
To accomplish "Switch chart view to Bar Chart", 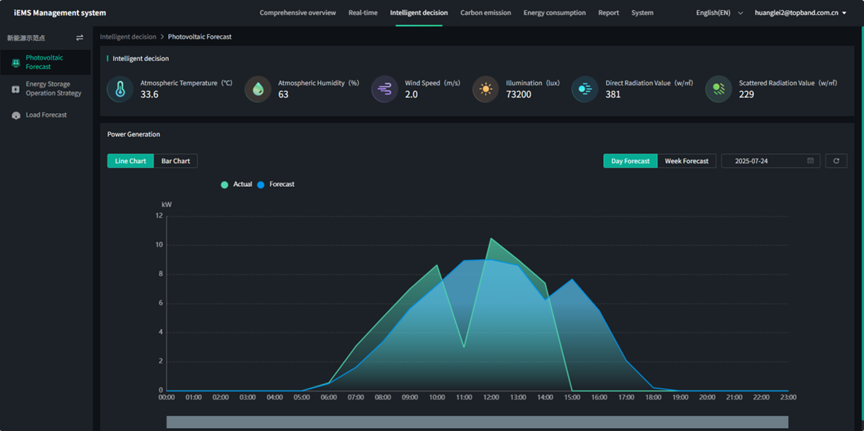I will (x=176, y=161).
